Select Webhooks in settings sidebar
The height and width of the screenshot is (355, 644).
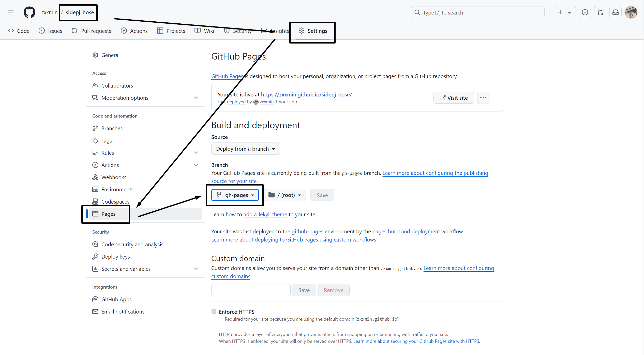pos(114,177)
